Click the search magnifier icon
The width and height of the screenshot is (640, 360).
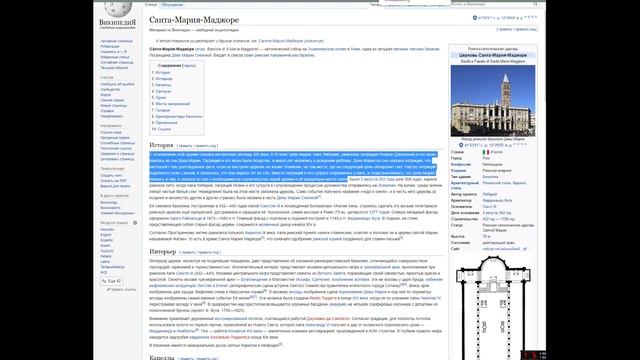535,4
